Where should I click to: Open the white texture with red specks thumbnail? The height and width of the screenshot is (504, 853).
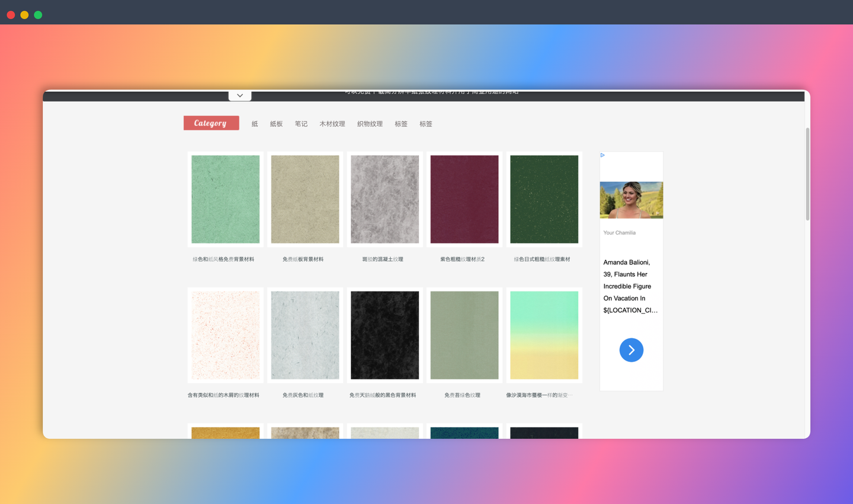[x=226, y=335]
